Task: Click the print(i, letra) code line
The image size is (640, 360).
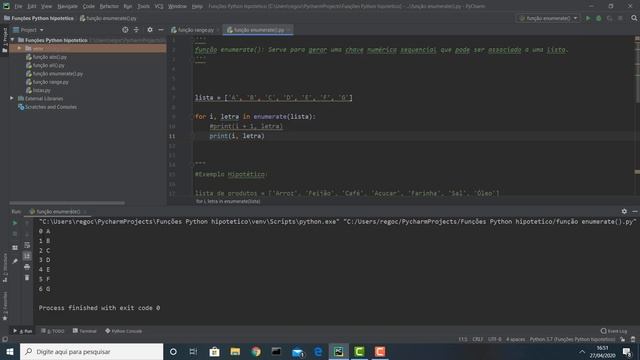Action: [237, 136]
